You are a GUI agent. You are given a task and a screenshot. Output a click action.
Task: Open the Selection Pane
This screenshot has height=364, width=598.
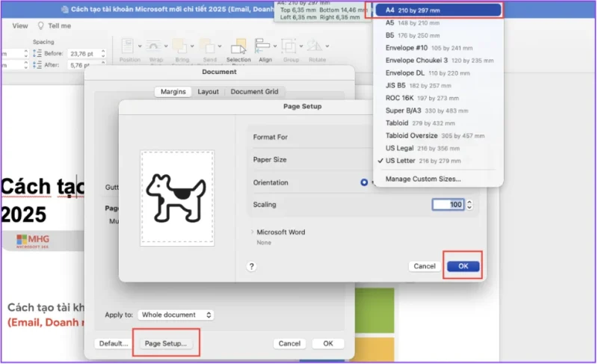point(238,48)
